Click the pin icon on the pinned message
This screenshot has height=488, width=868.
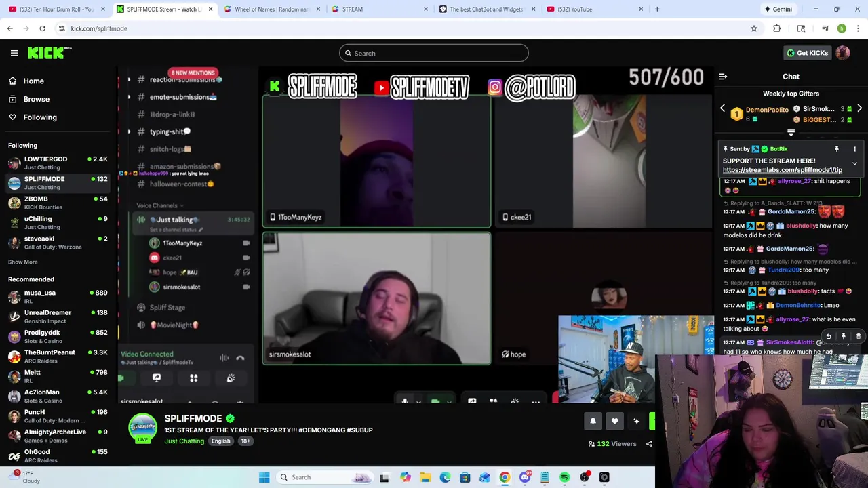pos(836,149)
